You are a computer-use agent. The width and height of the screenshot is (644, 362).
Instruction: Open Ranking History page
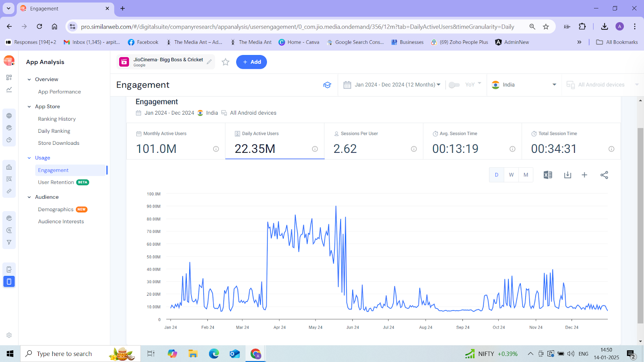coord(57,119)
